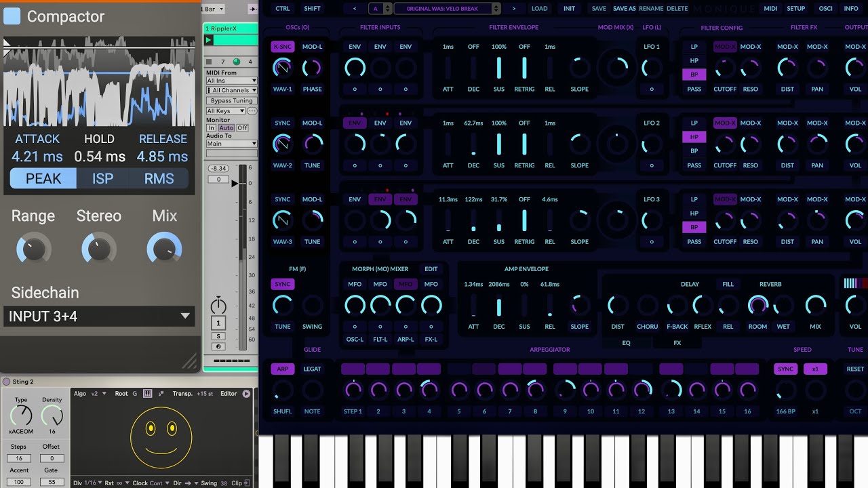
Task: Click the Sting 2 Steps value field
Action: click(20, 458)
